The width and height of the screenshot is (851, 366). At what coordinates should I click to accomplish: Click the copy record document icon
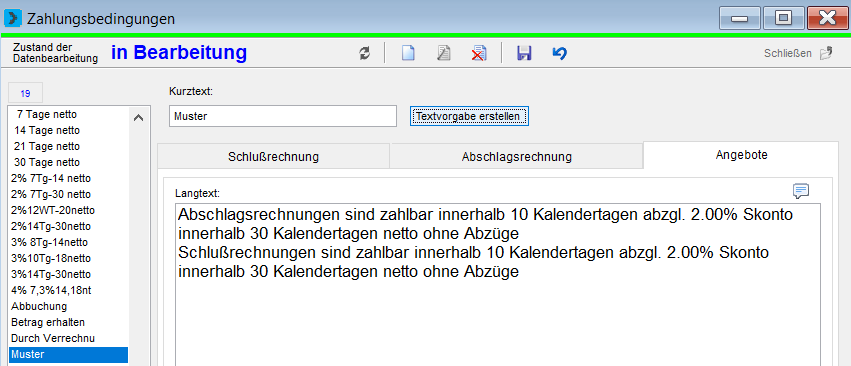444,53
